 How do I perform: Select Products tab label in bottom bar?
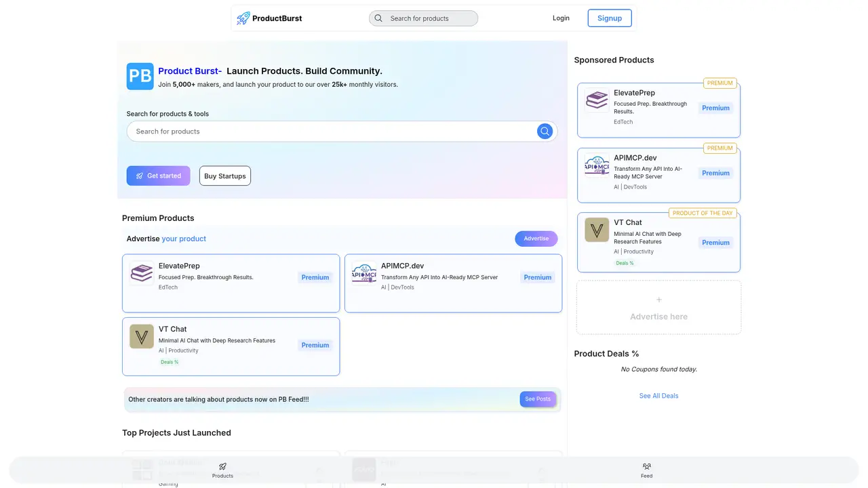pyautogui.click(x=222, y=476)
